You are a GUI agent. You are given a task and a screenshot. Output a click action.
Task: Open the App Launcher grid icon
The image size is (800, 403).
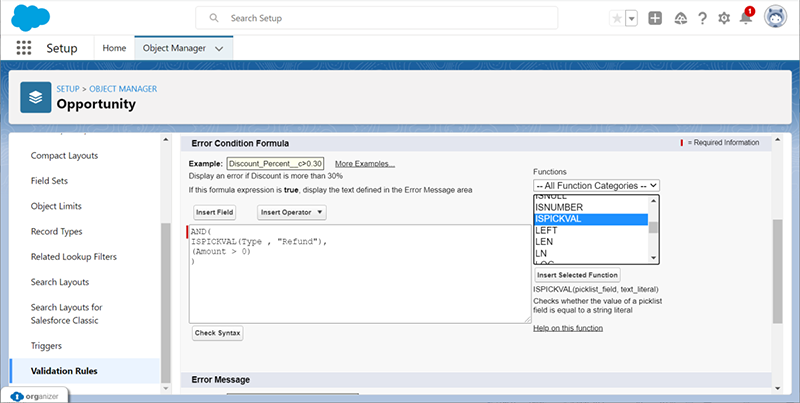[x=24, y=48]
